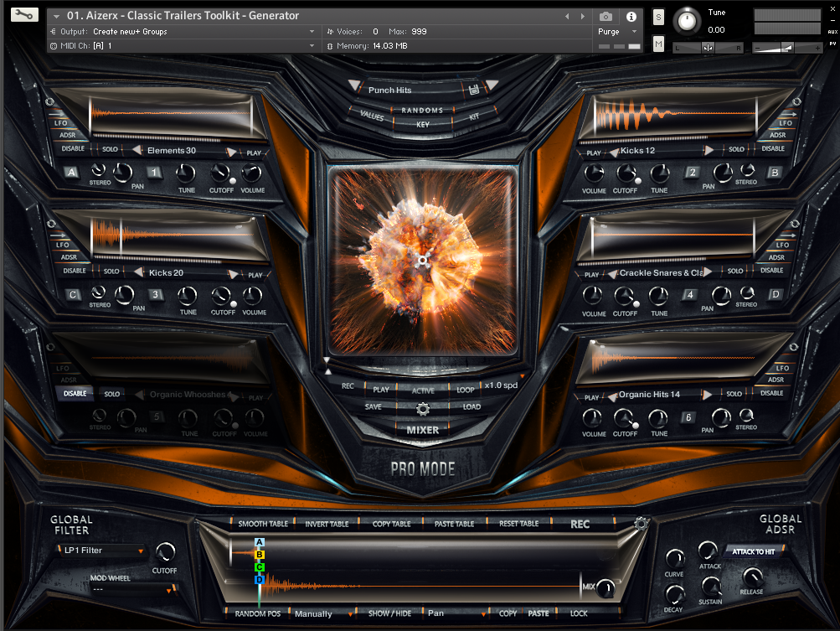Select next sample for Elements 30
The width and height of the screenshot is (840, 631).
click(231, 152)
